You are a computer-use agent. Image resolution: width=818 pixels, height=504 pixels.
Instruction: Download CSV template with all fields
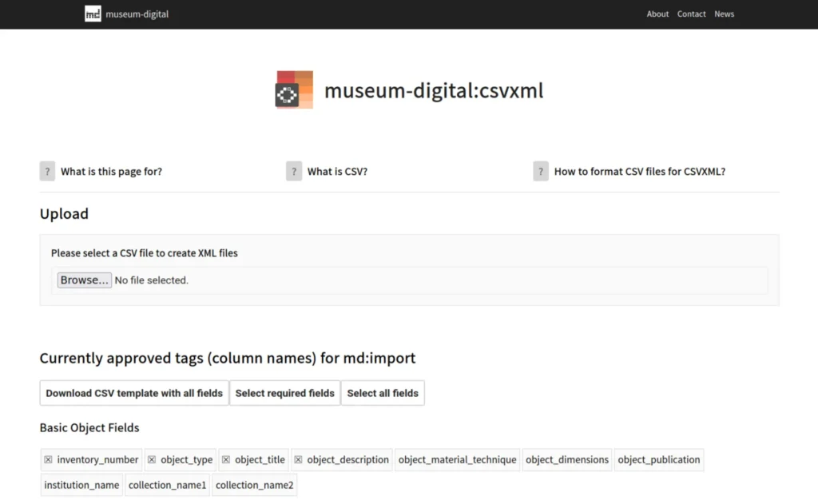[134, 393]
